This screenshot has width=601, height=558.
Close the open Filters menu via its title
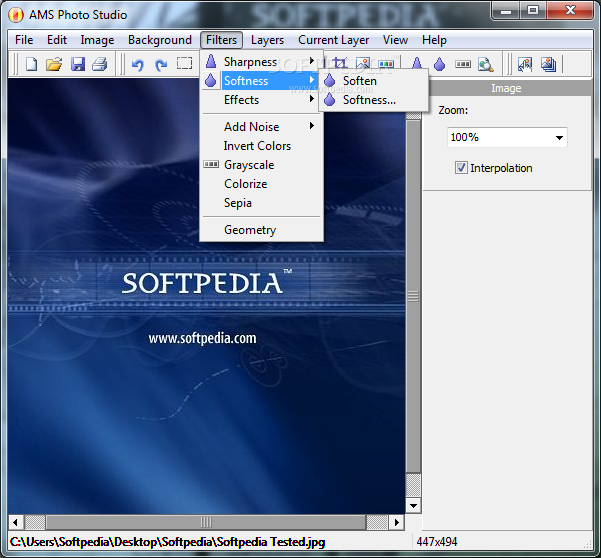click(x=221, y=40)
